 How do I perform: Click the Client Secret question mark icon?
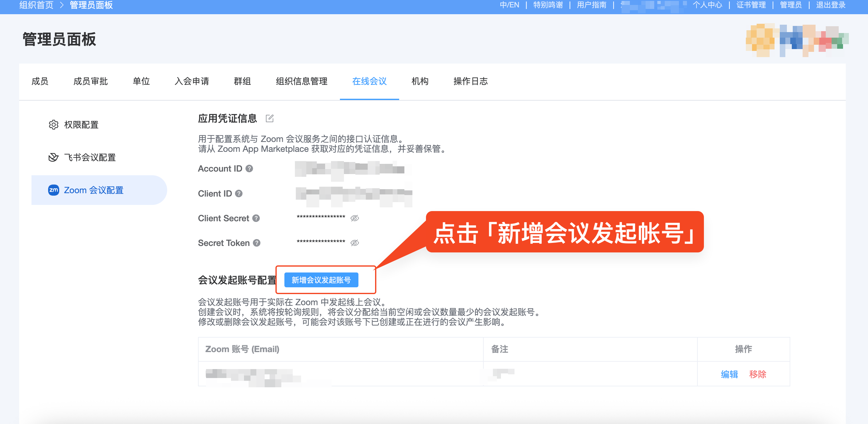256,218
